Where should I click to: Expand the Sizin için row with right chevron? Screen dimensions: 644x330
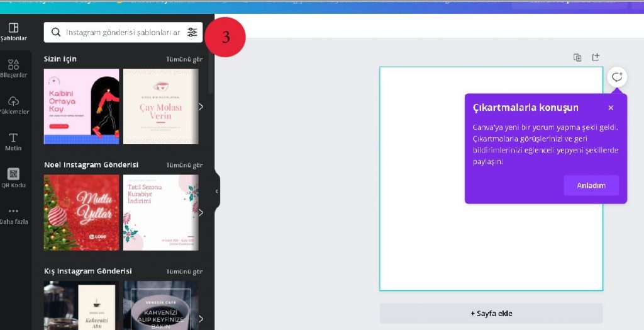click(x=201, y=106)
